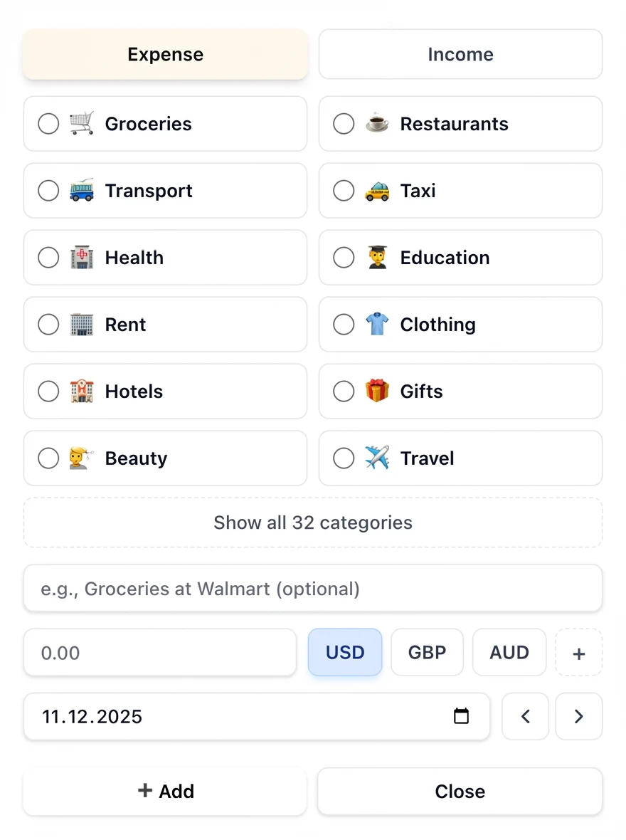Click the Taxi cab icon
626x840 pixels.
377,190
